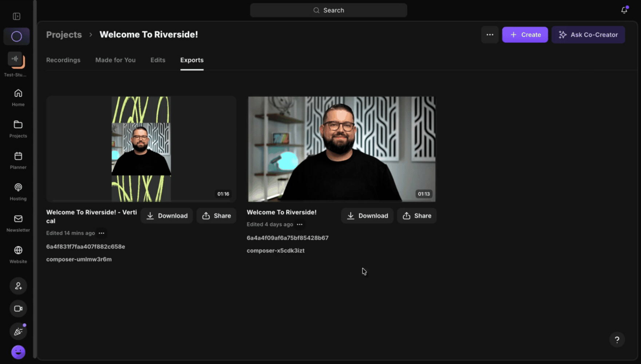Open Website globe icon
Screen dimensions: 641x364
[18, 255]
